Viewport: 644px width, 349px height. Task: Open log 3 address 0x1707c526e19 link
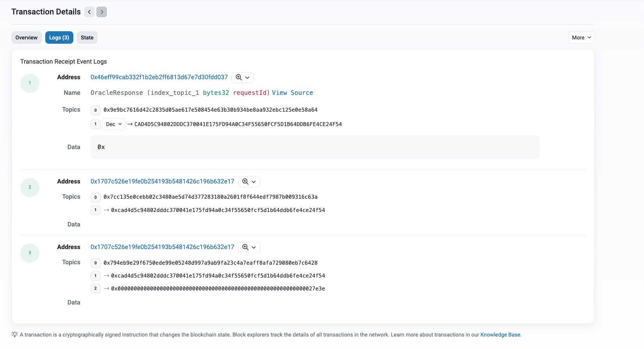click(x=162, y=247)
